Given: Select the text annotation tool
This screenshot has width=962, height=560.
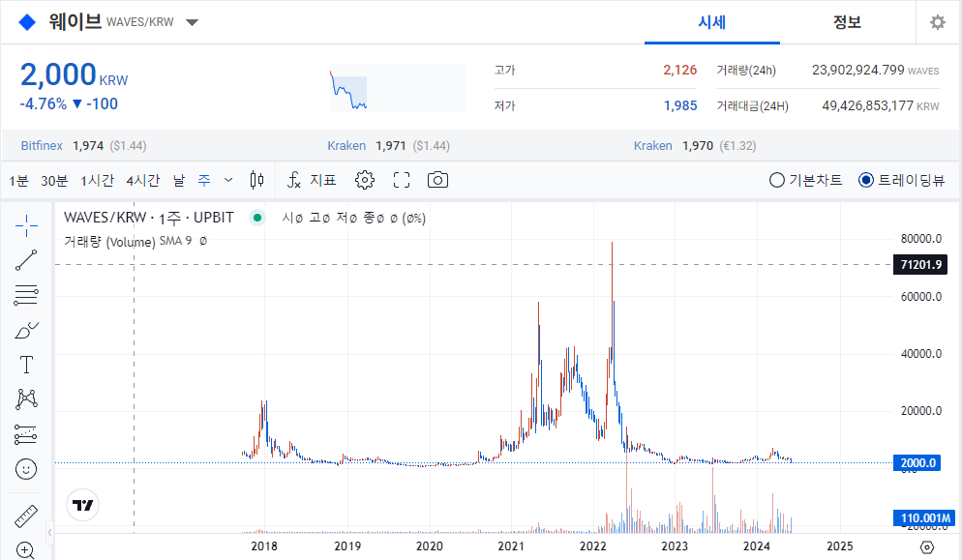Looking at the screenshot, I should tap(26, 365).
